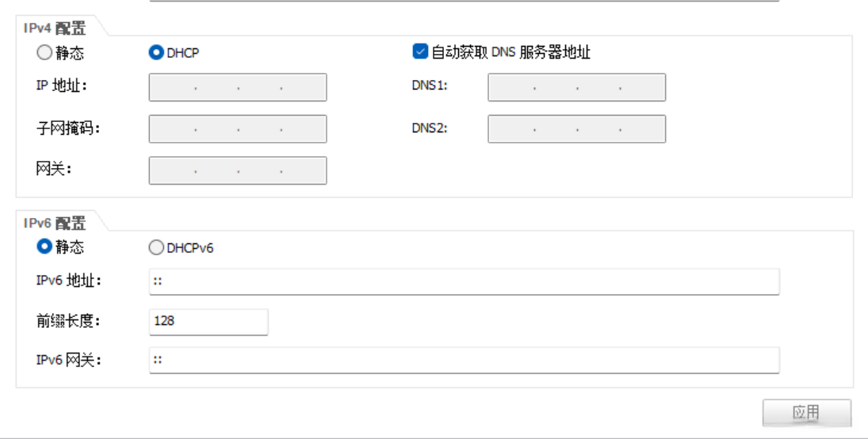Click first octet of IPv4 网关 field

point(173,170)
